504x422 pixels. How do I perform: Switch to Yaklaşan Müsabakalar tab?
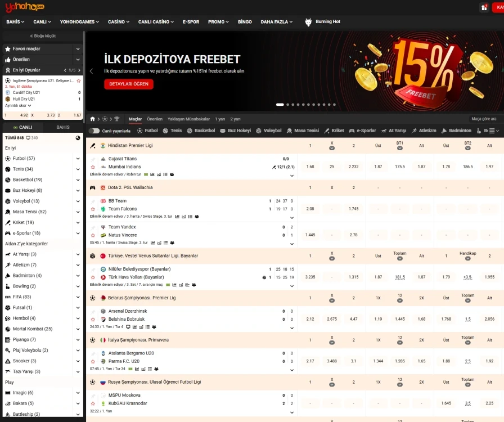pos(188,119)
